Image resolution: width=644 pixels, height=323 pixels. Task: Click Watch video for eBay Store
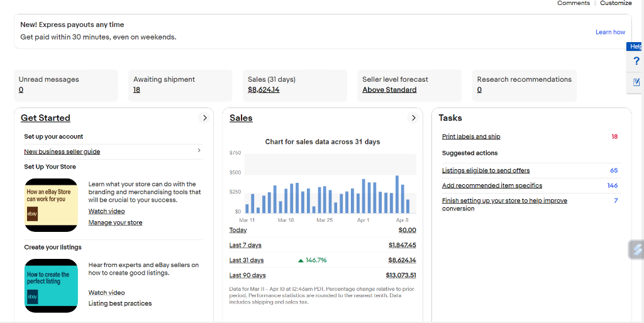pos(107,211)
